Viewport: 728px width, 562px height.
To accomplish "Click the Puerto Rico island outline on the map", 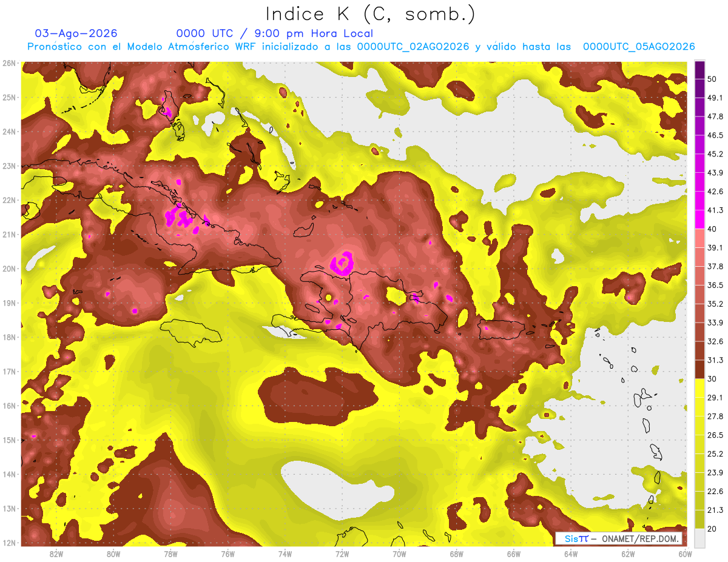I will coord(502,330).
